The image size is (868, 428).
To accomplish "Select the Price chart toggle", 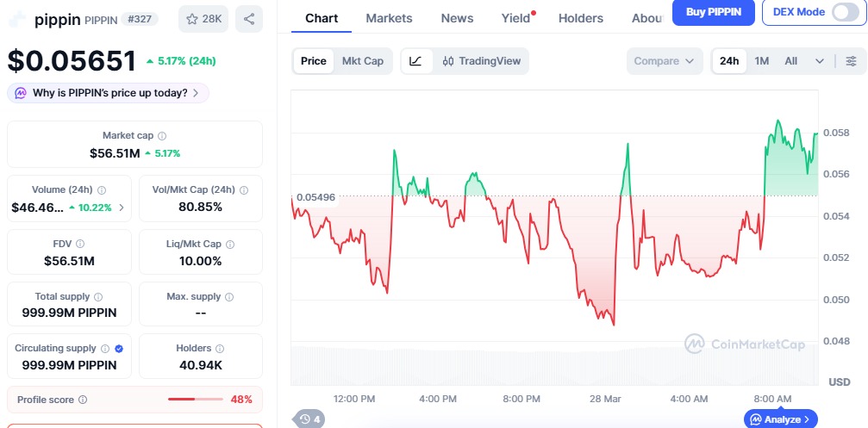I will 313,61.
